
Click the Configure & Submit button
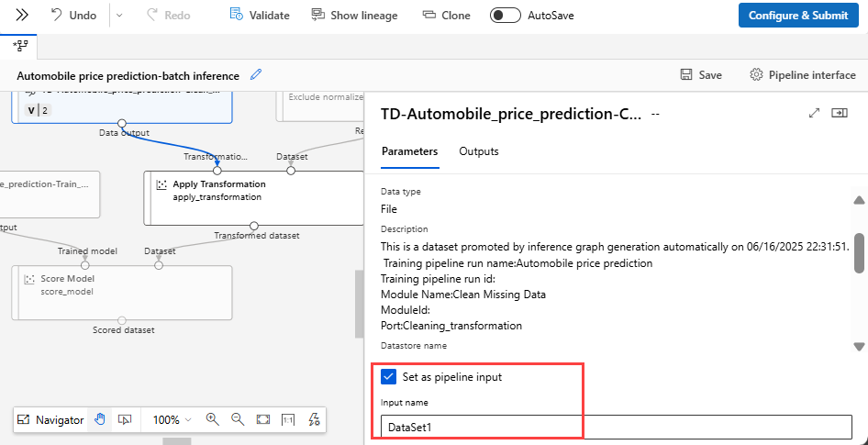(x=797, y=16)
